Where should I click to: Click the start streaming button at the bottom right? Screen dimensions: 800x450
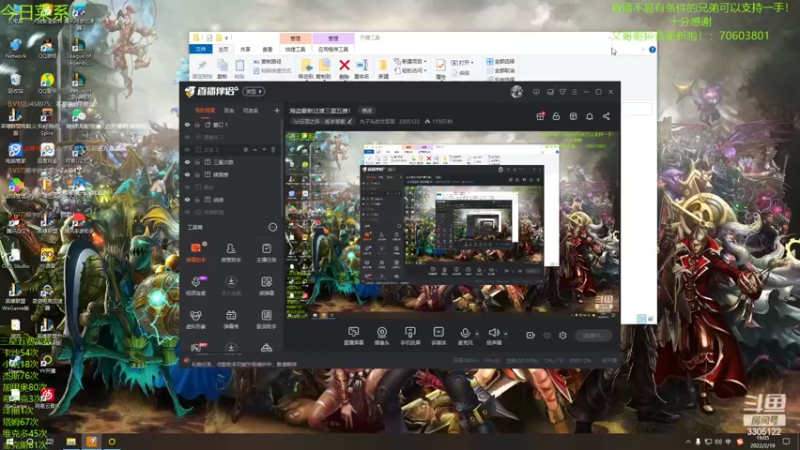tap(593, 335)
